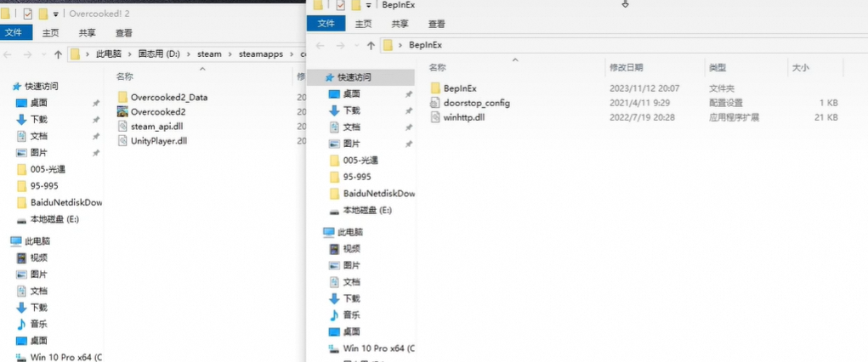Open 查看 tab in Overcooked! 2 window
This screenshot has width=868, height=362.
pyautogui.click(x=124, y=32)
